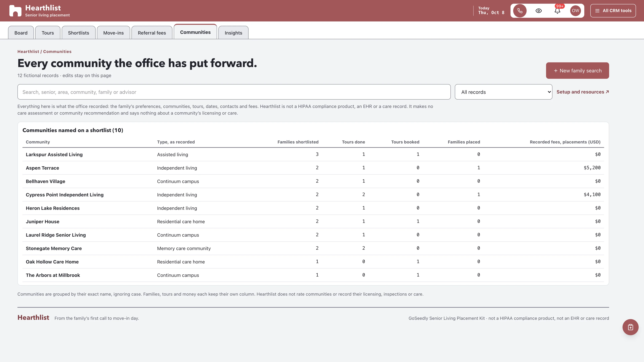644x362 pixels.
Task: Switch to the Tours tab
Action: point(48,33)
